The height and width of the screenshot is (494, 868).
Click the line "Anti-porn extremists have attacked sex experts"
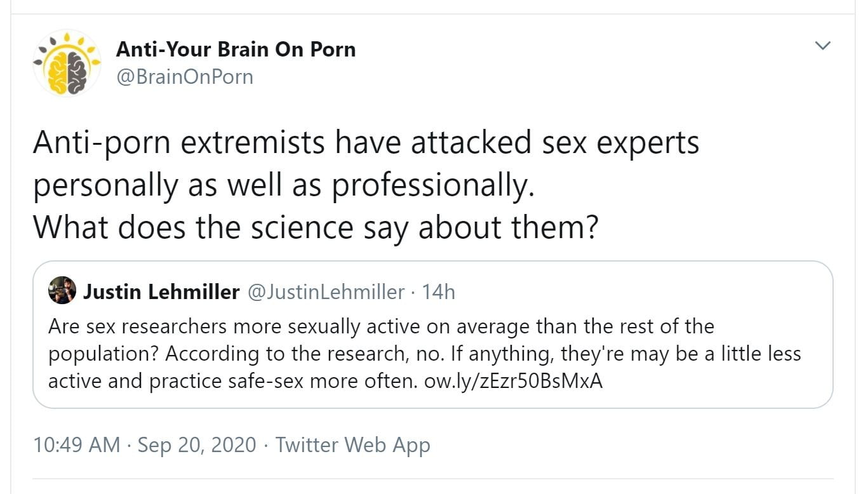pos(366,143)
